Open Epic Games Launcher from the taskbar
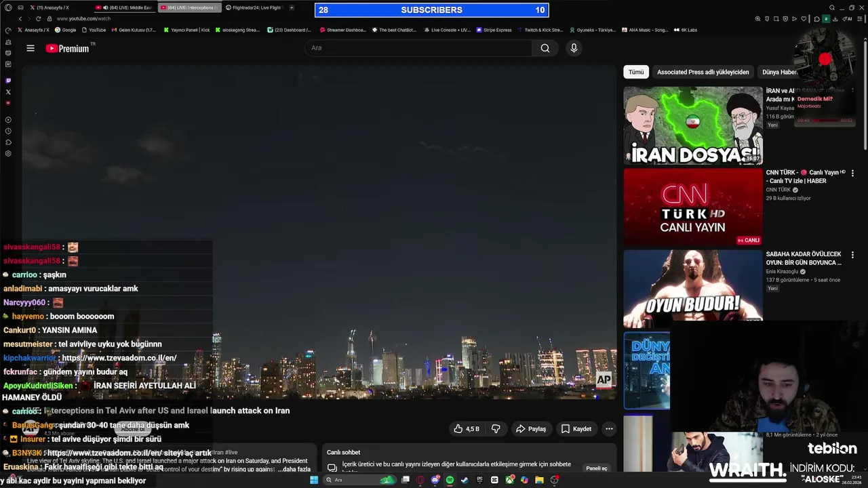 [479, 480]
